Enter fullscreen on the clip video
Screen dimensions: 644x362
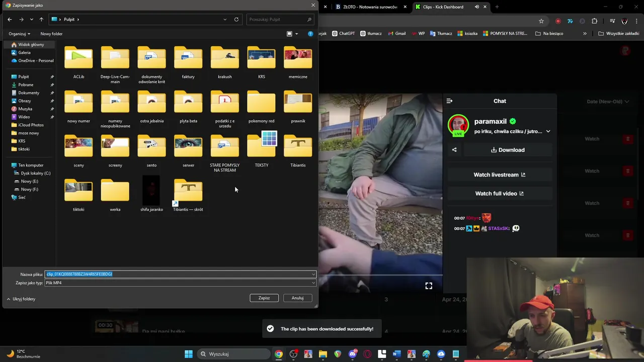[x=429, y=286]
